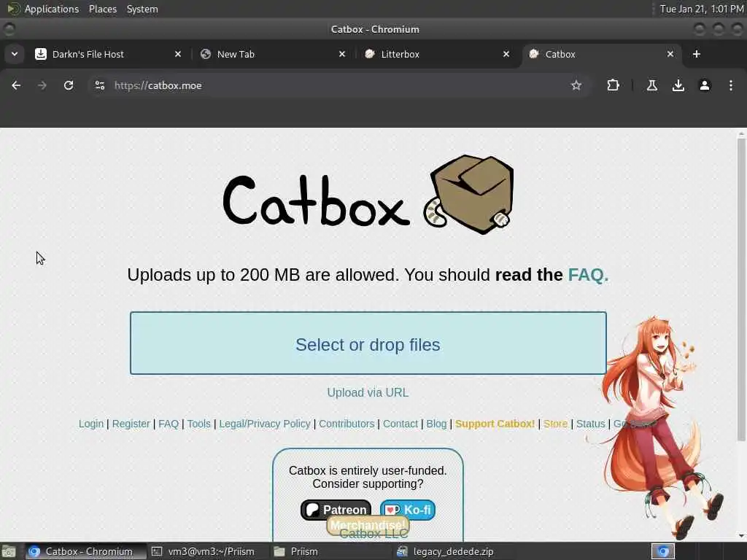Open the Contact link
The height and width of the screenshot is (560, 747).
(400, 424)
